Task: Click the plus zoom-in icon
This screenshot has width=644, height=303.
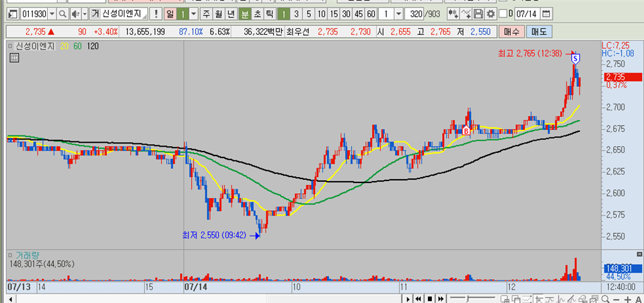Action: tap(628, 299)
